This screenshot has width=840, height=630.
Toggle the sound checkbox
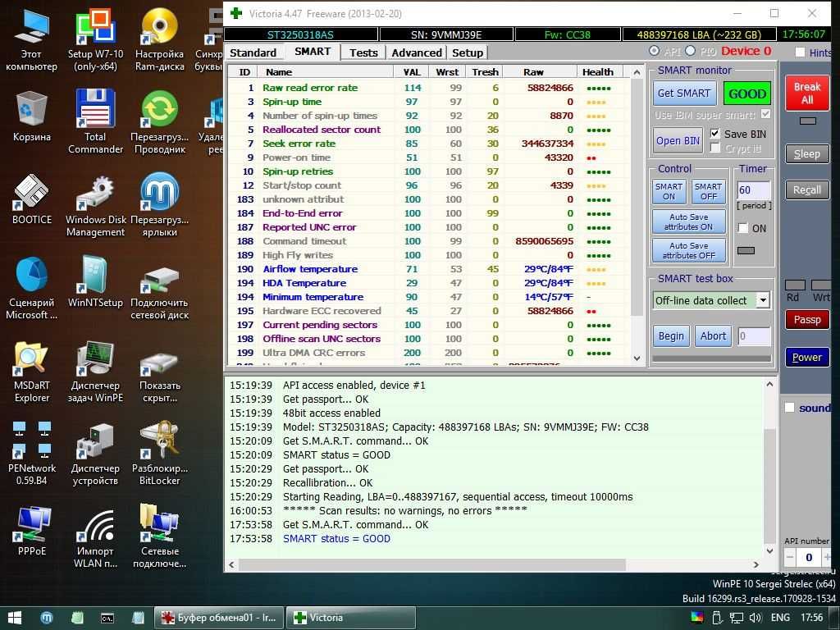point(790,408)
